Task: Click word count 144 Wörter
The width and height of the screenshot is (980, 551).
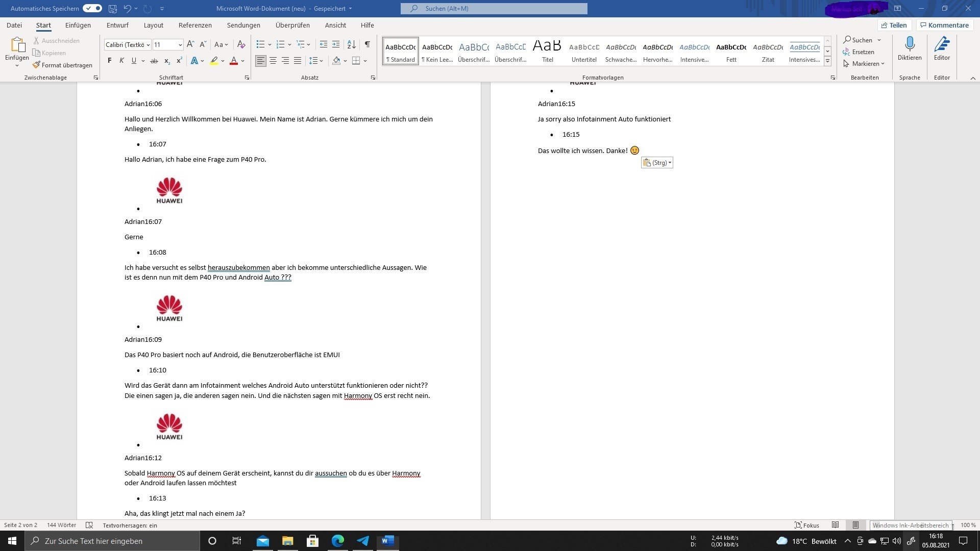Action: click(x=61, y=525)
